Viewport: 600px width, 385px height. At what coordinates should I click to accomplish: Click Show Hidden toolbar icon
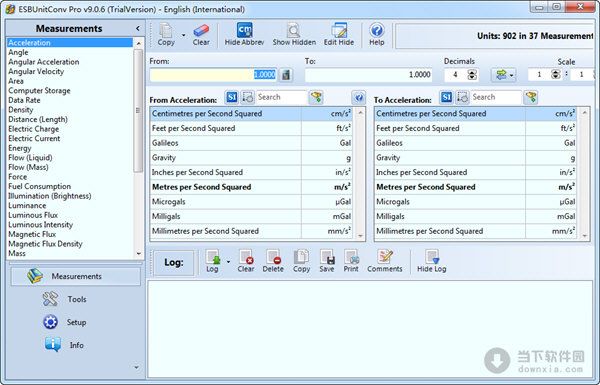(x=294, y=34)
